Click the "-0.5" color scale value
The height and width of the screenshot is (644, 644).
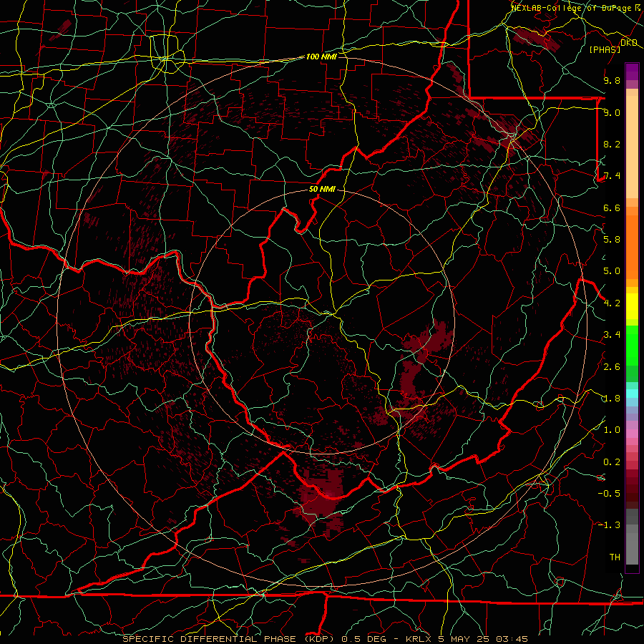(609, 494)
